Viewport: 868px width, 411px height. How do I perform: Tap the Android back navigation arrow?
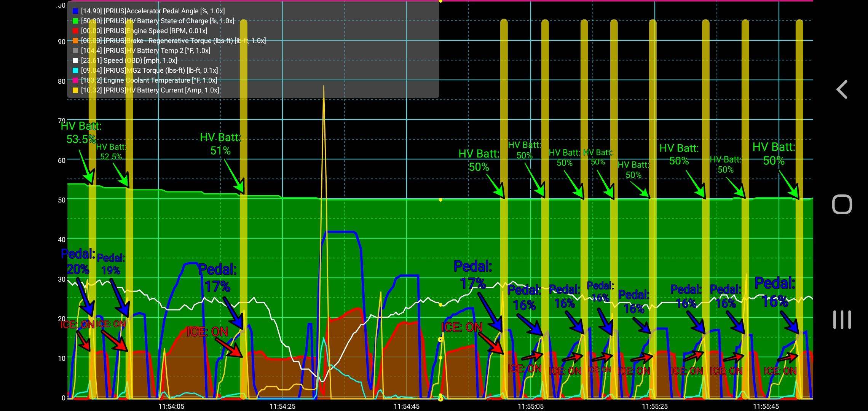(x=841, y=90)
